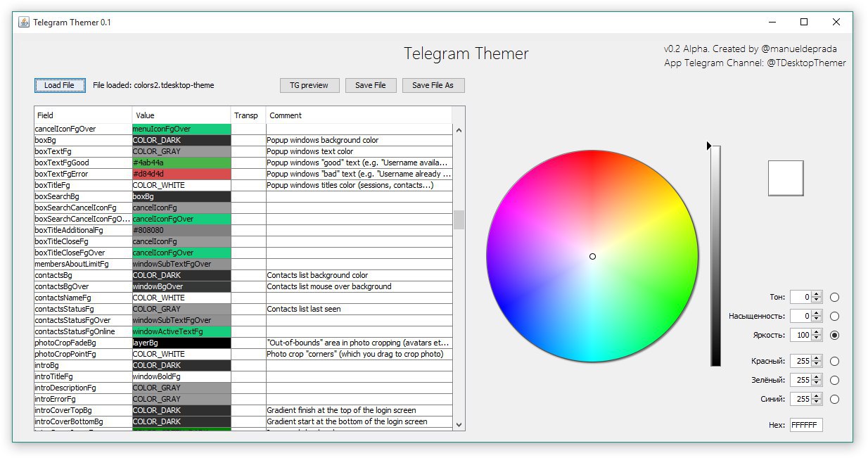
Task: Increase Насыщенность with spinner up arrow
Action: point(817,313)
